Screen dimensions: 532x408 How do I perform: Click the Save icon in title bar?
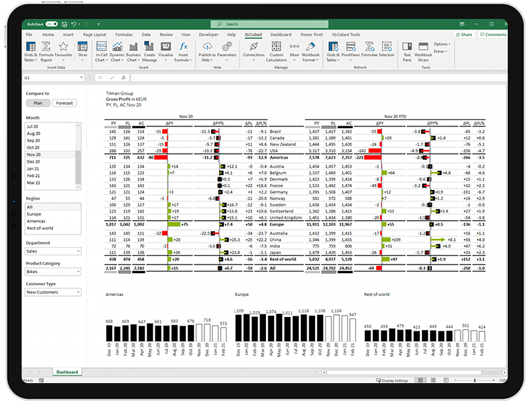pyautogui.click(x=64, y=24)
